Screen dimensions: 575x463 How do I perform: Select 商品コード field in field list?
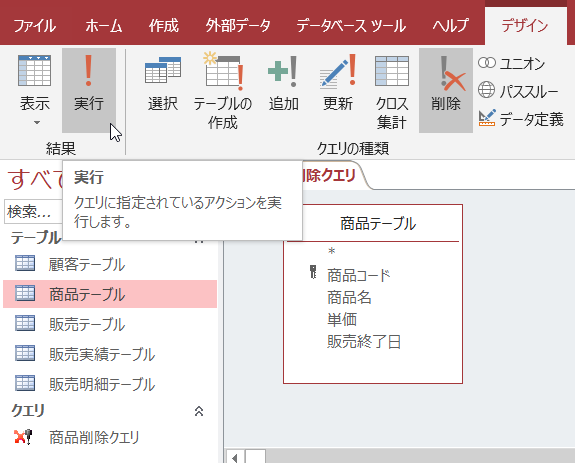pyautogui.click(x=358, y=275)
